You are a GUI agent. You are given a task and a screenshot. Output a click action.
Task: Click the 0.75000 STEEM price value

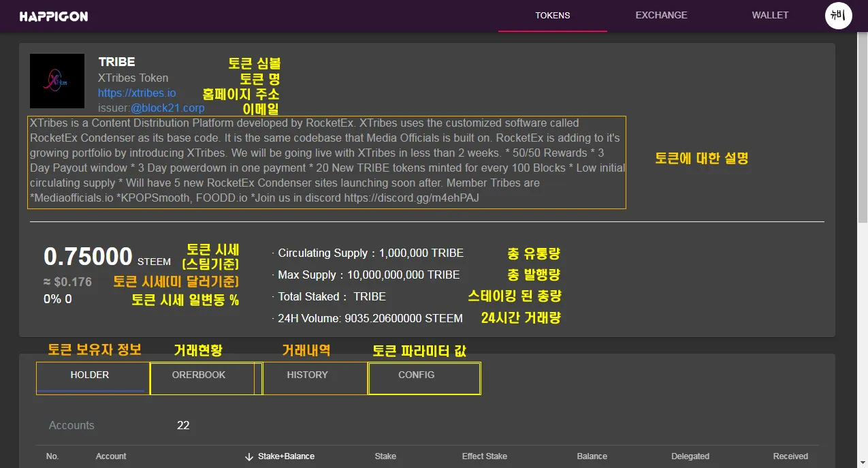tap(108, 258)
